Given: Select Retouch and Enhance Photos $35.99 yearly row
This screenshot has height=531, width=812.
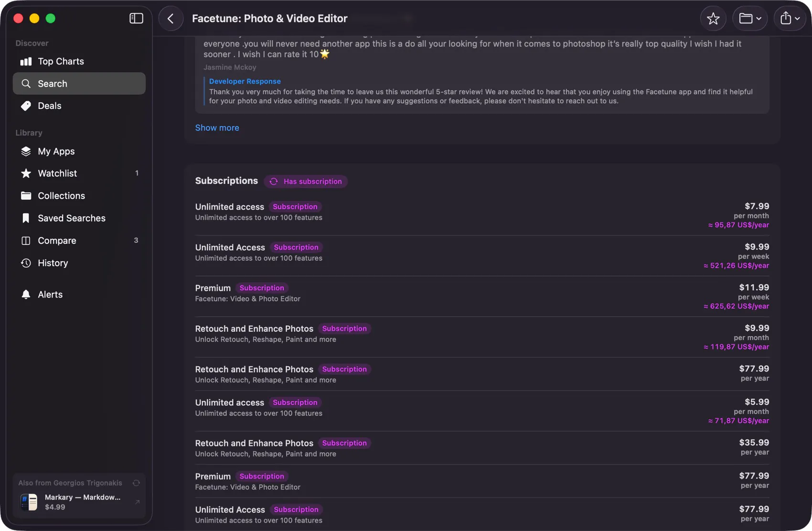Looking at the screenshot, I should [x=482, y=448].
